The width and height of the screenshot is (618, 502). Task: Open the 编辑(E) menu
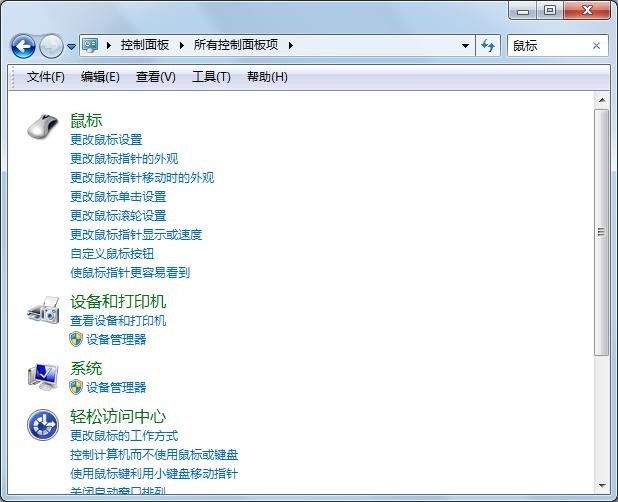(x=100, y=76)
